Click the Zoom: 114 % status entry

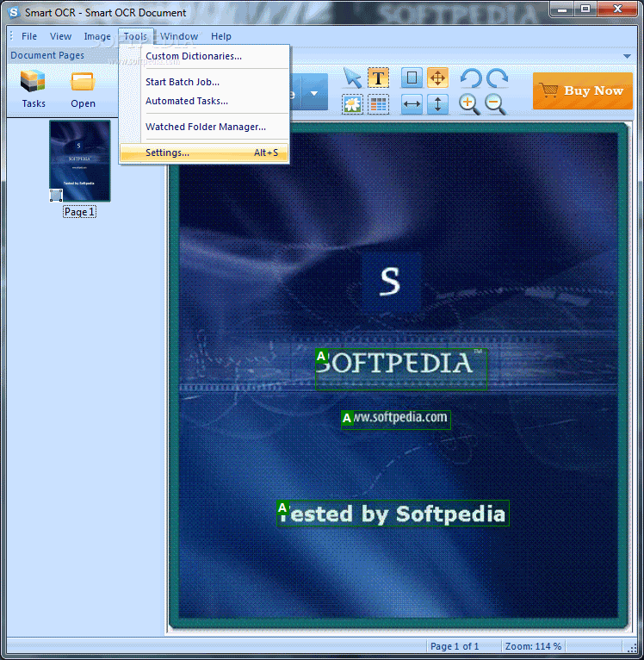click(x=534, y=646)
